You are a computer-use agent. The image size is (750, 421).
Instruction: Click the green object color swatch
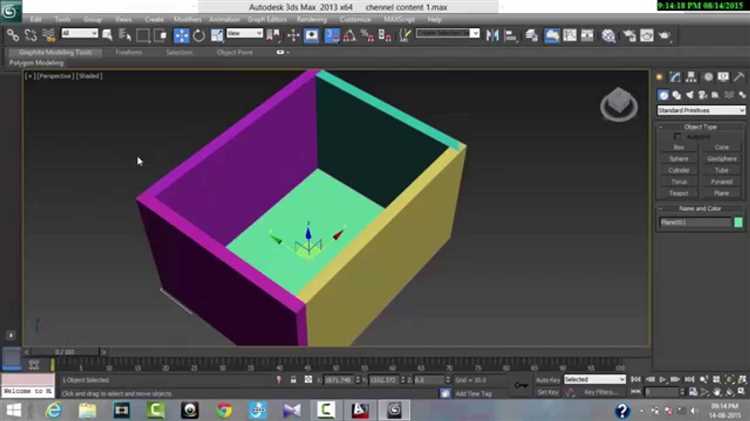click(x=739, y=222)
